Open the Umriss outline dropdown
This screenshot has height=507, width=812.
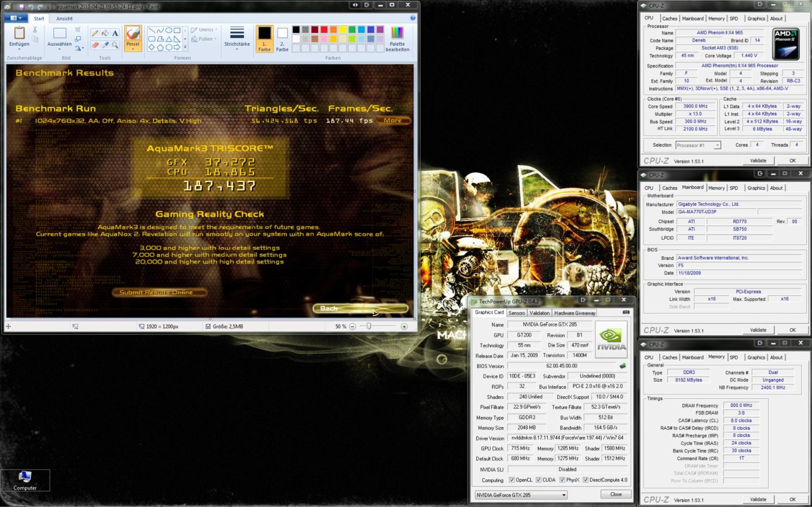tap(204, 30)
